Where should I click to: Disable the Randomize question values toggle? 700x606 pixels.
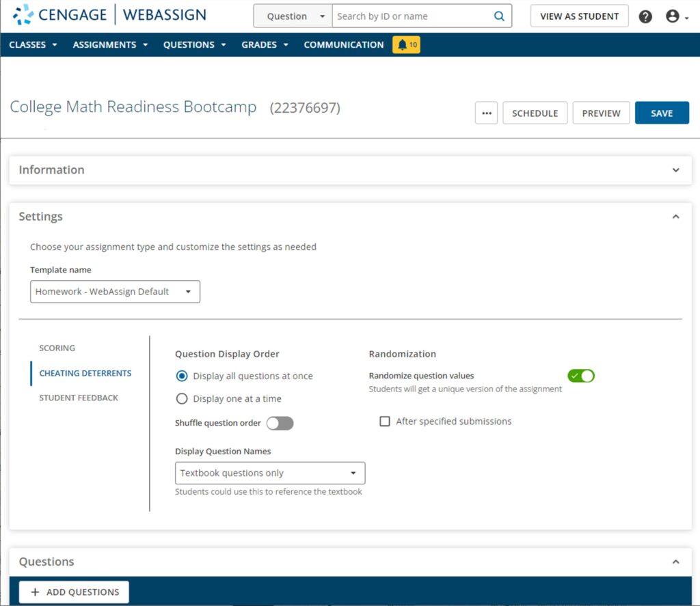(580, 376)
